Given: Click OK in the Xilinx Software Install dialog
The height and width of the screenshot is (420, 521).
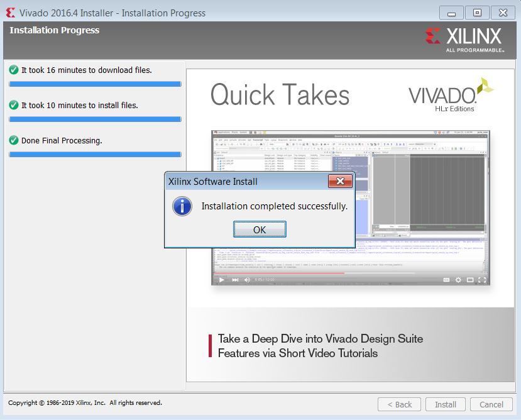Looking at the screenshot, I should pyautogui.click(x=260, y=229).
